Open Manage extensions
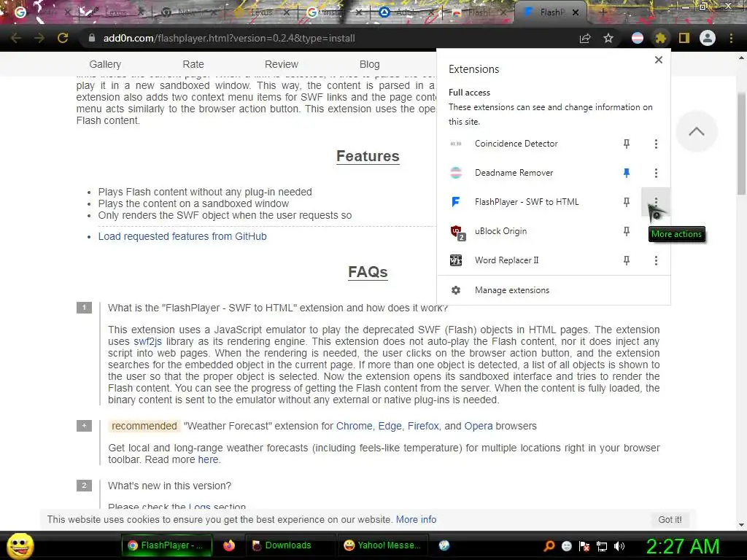The height and width of the screenshot is (560, 747). pyautogui.click(x=554, y=290)
